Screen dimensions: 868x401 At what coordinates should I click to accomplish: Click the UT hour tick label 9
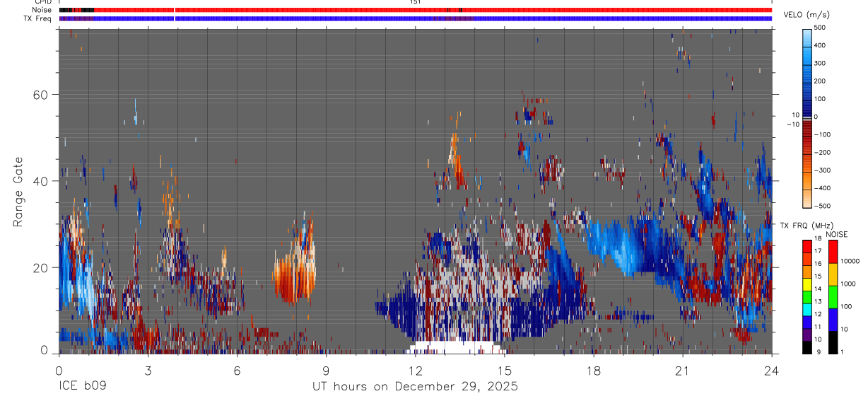(326, 371)
